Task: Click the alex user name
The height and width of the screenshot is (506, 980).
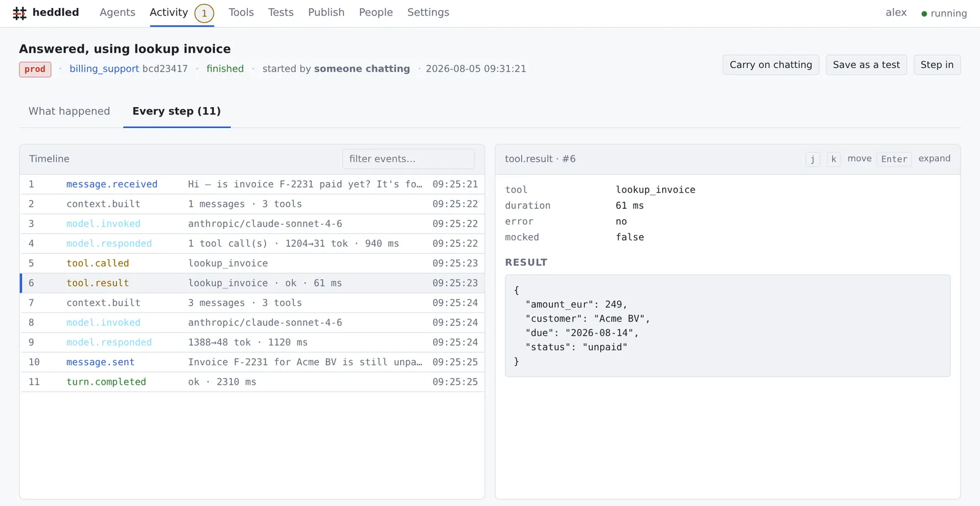Action: pos(896,12)
